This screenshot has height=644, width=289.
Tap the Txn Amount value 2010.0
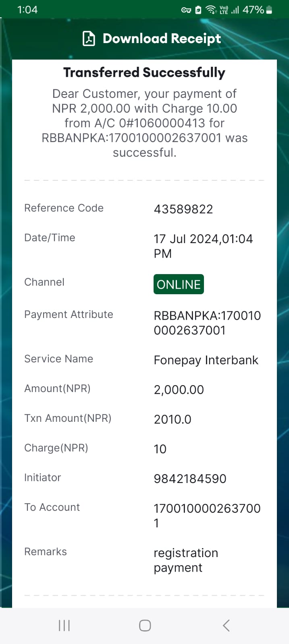(173, 419)
